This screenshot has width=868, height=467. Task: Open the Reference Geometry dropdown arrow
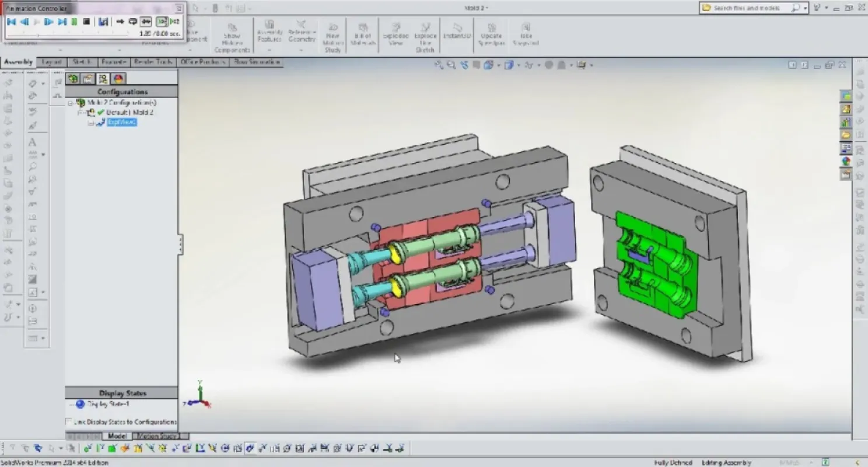coord(302,50)
